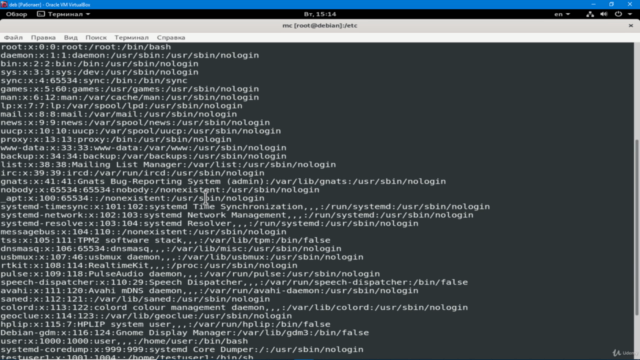Expand the system menu arrow
Image resolution: width=640 pixels, height=360 pixels.
tap(630, 14)
